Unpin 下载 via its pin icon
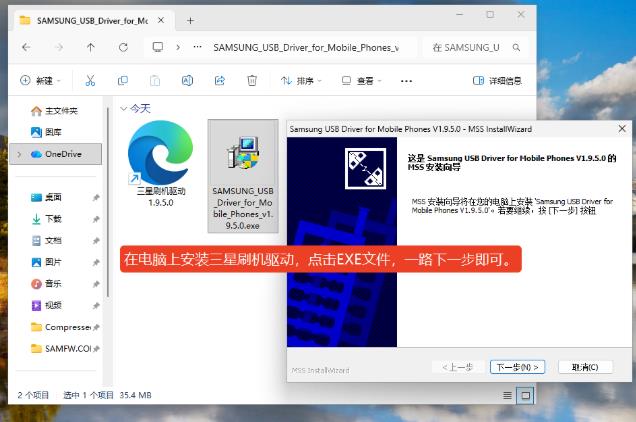The width and height of the screenshot is (636, 422). (96, 219)
